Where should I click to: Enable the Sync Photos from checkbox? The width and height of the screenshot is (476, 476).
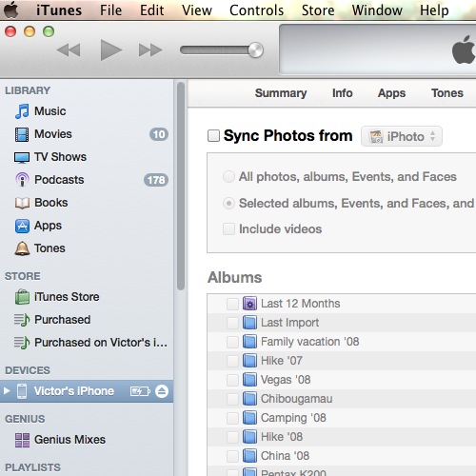(x=213, y=135)
